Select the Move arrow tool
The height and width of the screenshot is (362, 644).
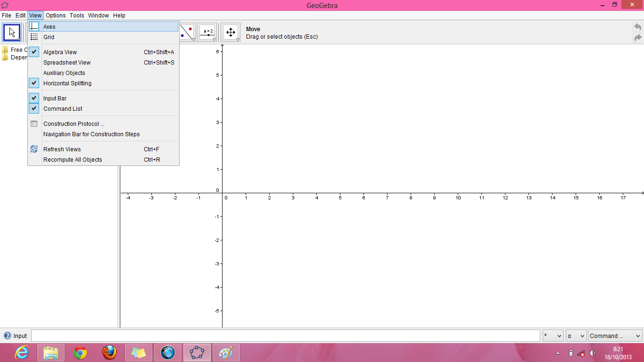coord(12,33)
